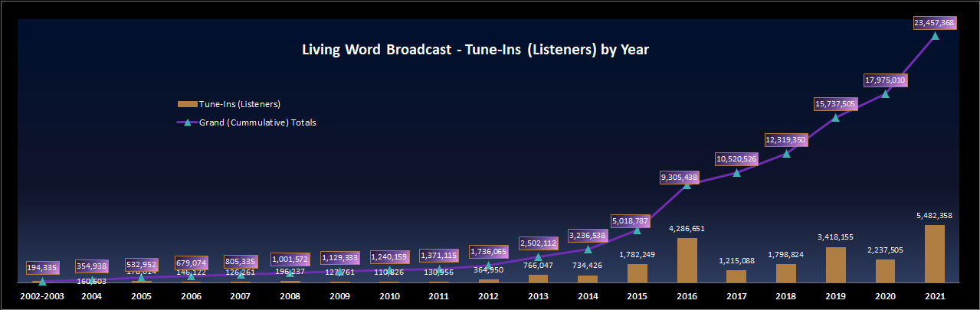Select the bar value label 1,798,824

coord(785,255)
